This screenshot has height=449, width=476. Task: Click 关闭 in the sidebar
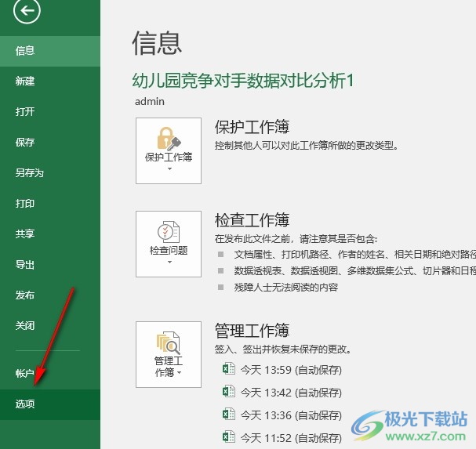click(x=50, y=326)
